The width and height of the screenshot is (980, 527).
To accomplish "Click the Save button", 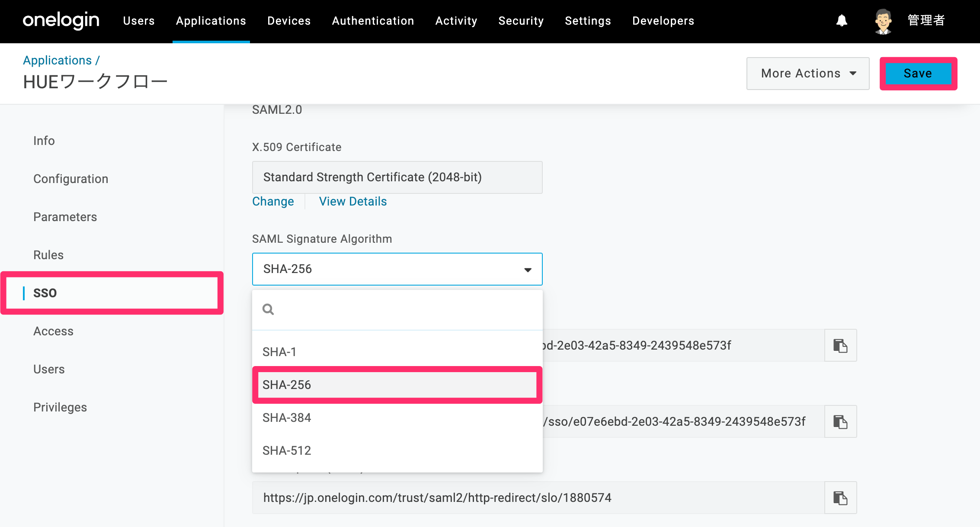I will 918,74.
